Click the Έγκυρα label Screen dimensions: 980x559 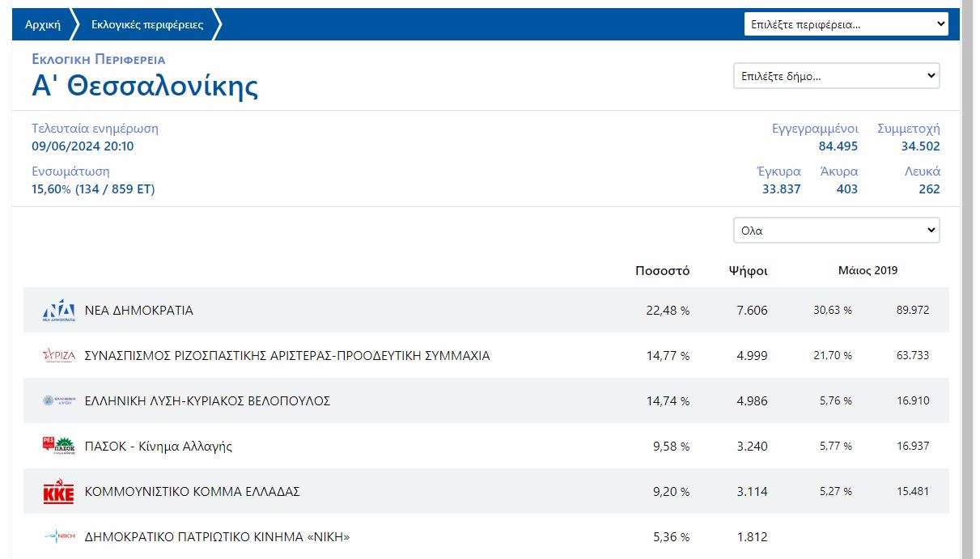778,171
